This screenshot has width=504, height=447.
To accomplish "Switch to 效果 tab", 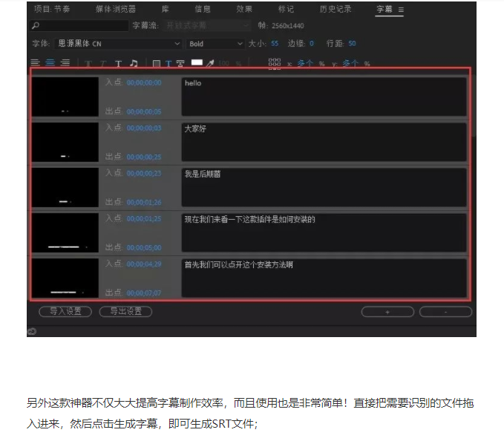I will click(x=244, y=9).
